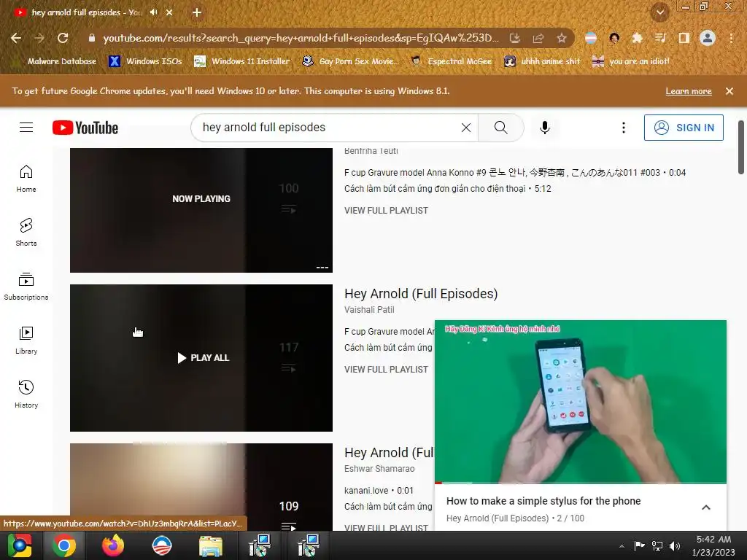Open Google Chrome from the taskbar

64,545
